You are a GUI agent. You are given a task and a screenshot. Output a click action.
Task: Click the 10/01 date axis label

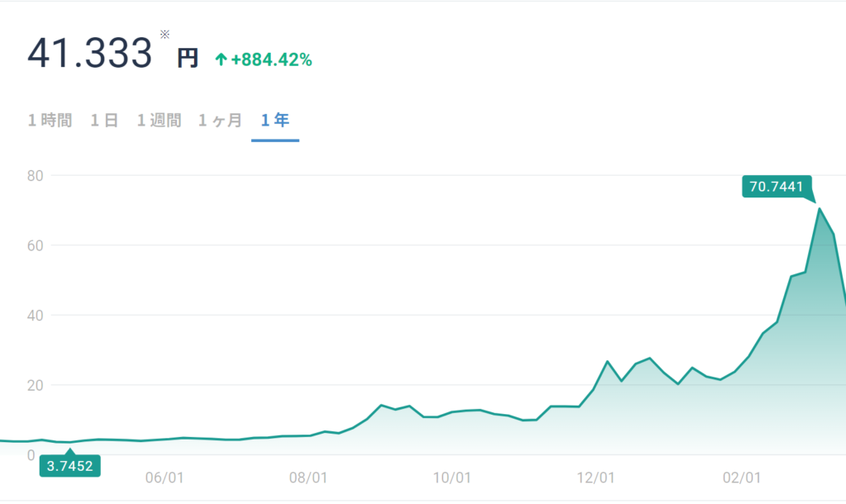coord(453,478)
